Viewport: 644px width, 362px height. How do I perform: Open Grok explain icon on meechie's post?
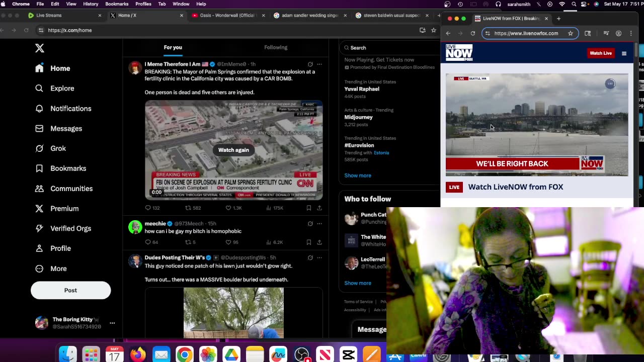310,224
